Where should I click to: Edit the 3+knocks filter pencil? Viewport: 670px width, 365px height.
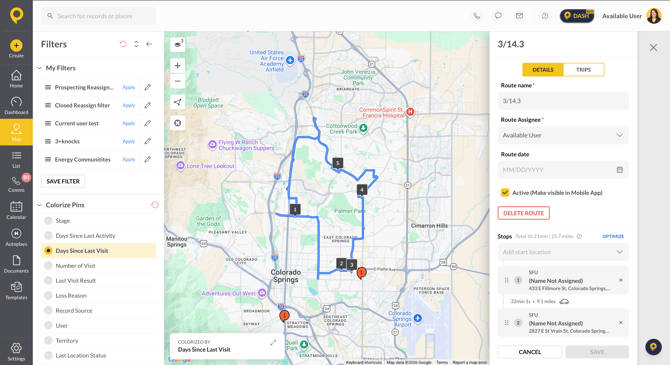pos(147,141)
